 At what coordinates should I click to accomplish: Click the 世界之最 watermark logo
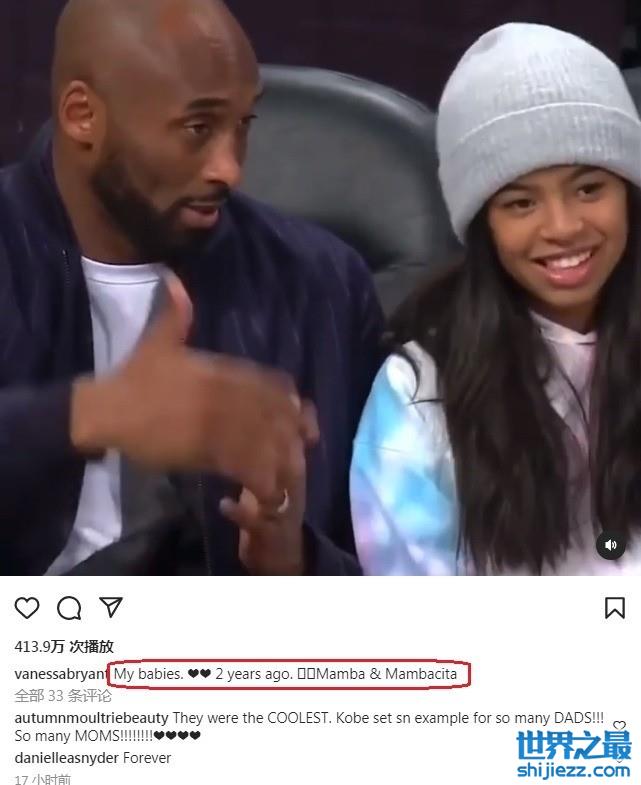pyautogui.click(x=574, y=745)
